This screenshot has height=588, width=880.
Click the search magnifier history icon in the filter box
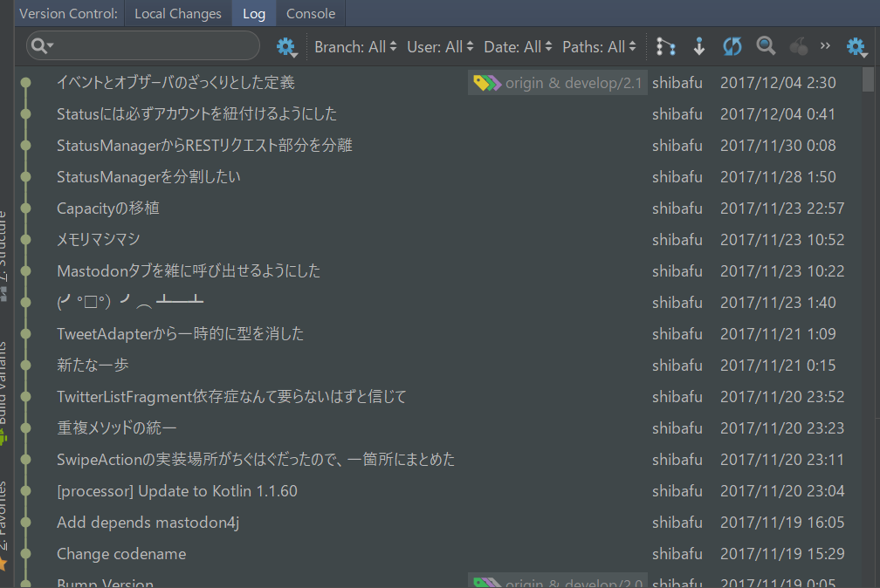point(41,46)
